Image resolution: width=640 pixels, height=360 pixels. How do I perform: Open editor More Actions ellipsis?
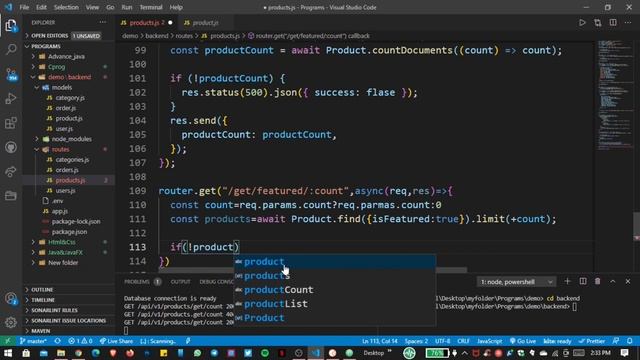pos(628,23)
